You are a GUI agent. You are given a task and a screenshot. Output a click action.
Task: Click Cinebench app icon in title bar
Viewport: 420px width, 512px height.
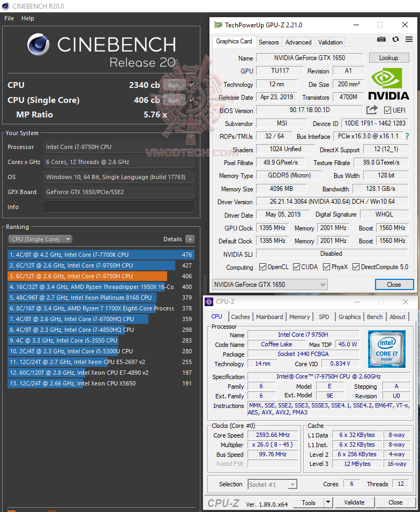[x=5, y=5]
